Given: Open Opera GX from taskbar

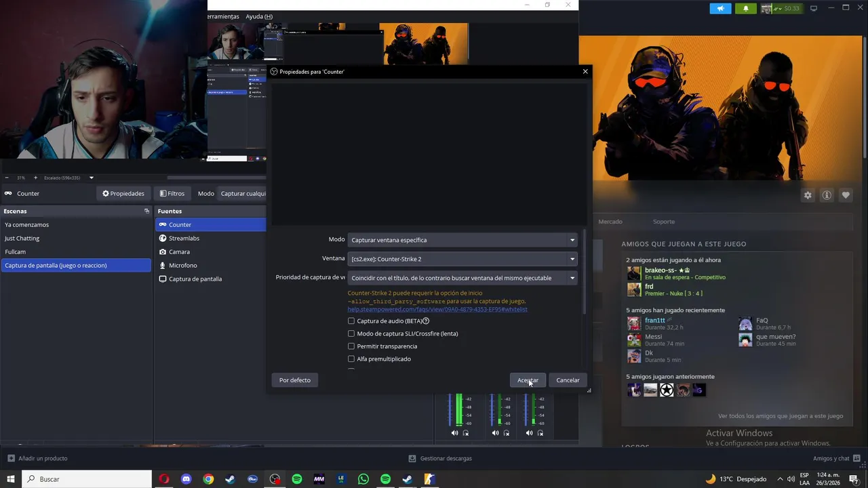Looking at the screenshot, I should coord(164,479).
